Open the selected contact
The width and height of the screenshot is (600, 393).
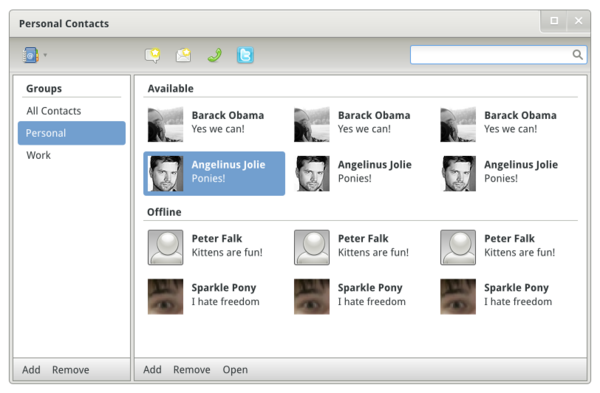pyautogui.click(x=235, y=370)
